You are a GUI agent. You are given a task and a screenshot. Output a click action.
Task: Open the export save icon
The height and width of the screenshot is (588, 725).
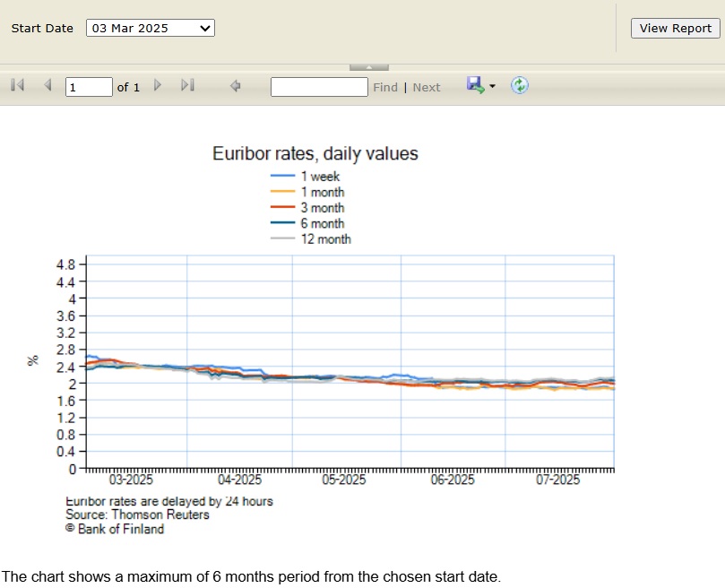pos(475,85)
